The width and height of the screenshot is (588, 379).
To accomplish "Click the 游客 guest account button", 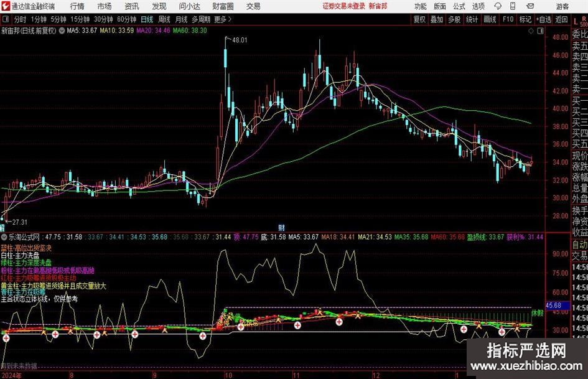I will [562, 6].
